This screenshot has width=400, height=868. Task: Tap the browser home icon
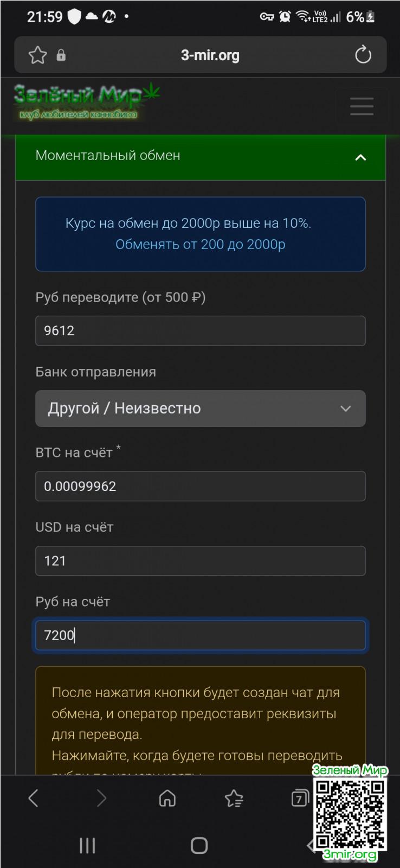(x=167, y=798)
